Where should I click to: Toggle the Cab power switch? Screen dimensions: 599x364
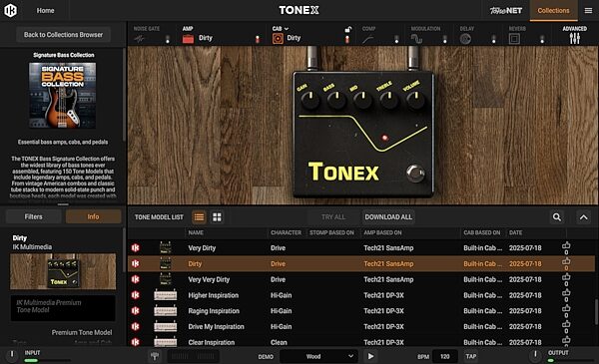[x=346, y=39]
